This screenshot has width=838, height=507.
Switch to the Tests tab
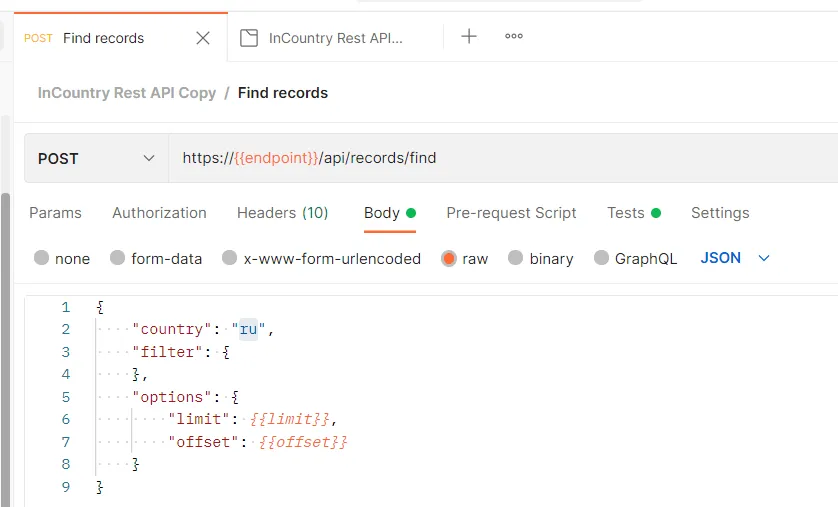click(626, 213)
